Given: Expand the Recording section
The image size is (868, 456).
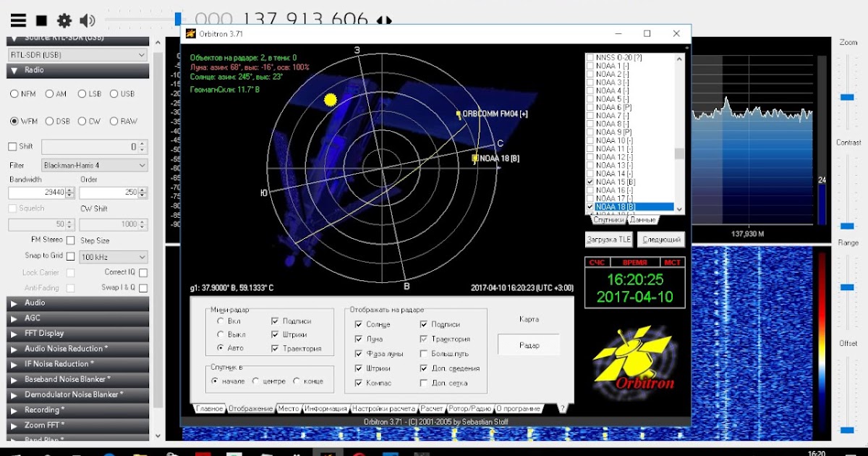Looking at the screenshot, I should coord(78,410).
